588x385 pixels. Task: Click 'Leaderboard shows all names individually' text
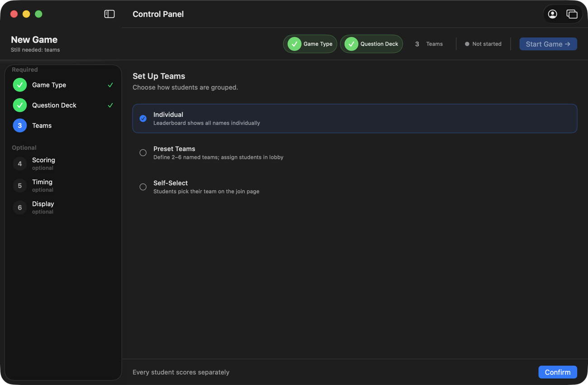pyautogui.click(x=207, y=123)
